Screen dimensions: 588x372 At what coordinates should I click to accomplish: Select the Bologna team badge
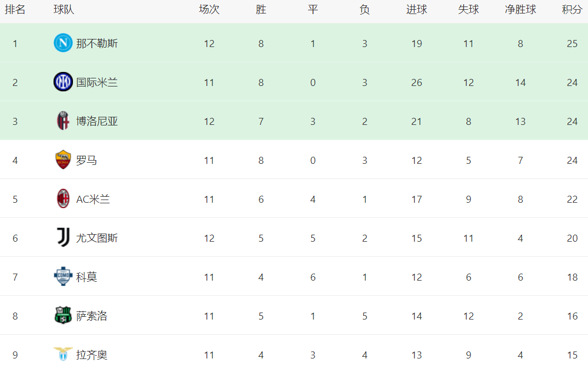point(63,121)
